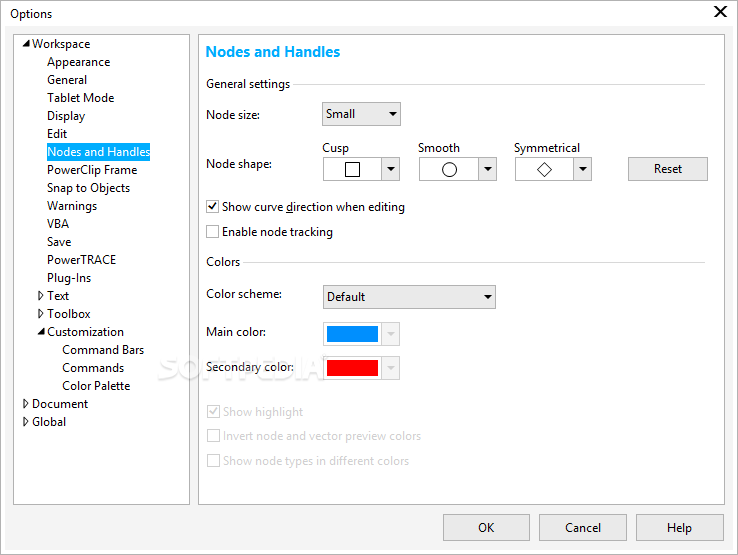Select Commands under Customization
The width and height of the screenshot is (738, 555).
[x=93, y=368]
